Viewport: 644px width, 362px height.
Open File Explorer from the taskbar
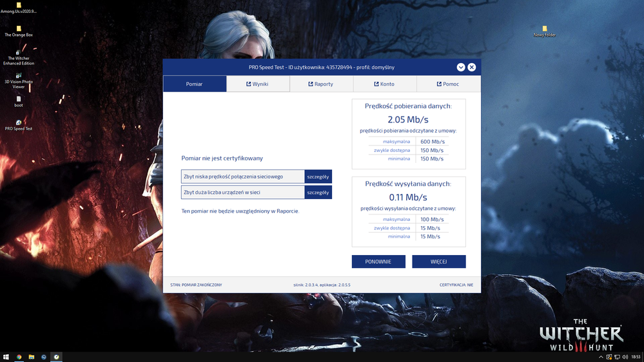point(31,357)
